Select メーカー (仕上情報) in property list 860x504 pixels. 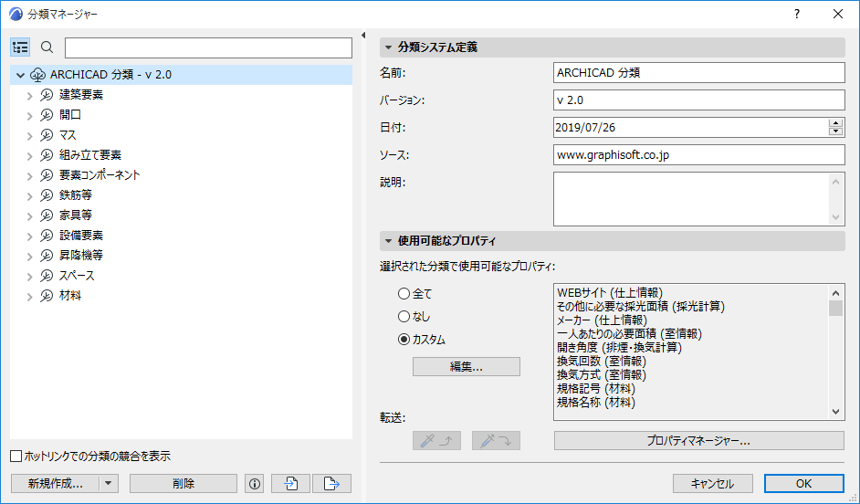(603, 320)
